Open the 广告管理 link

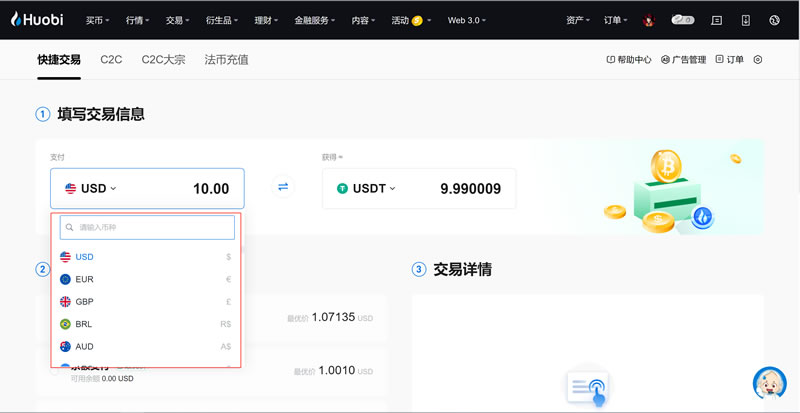[x=684, y=60]
